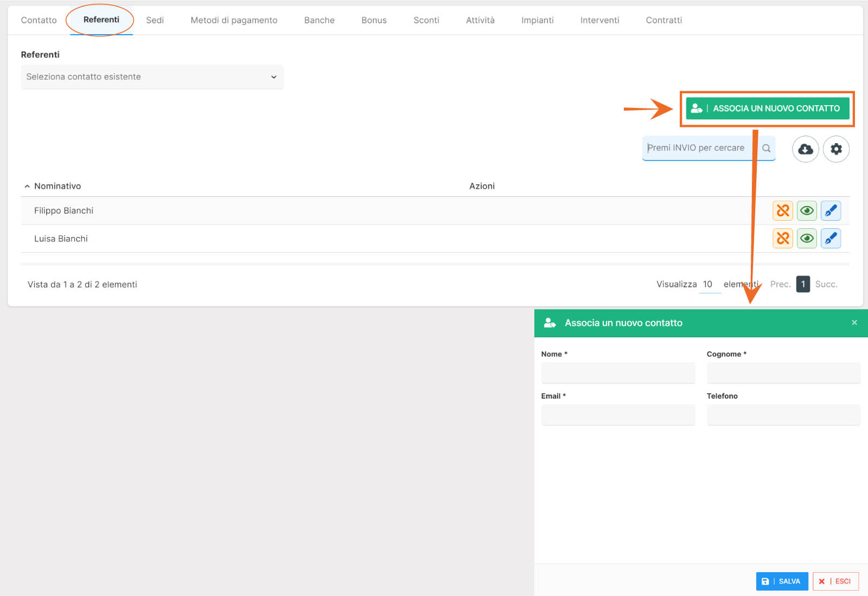Unlink Filippo Bianchi with orange chain icon

[x=783, y=210]
